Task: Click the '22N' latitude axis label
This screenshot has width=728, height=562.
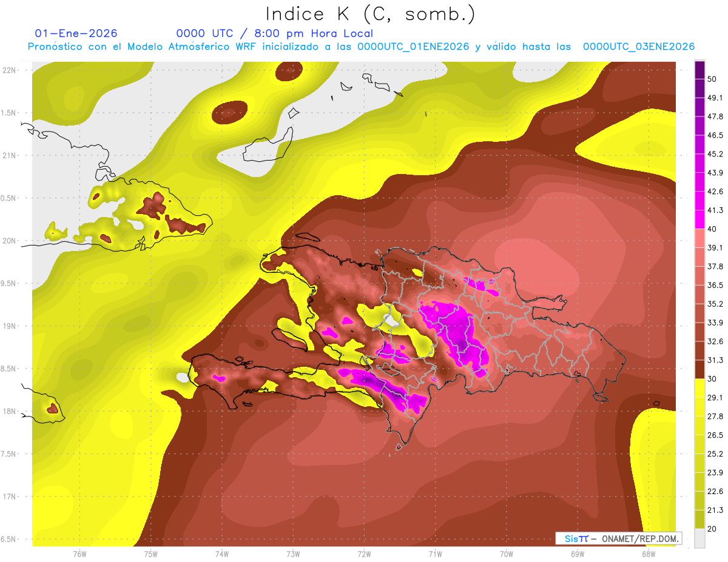Action: (10, 70)
